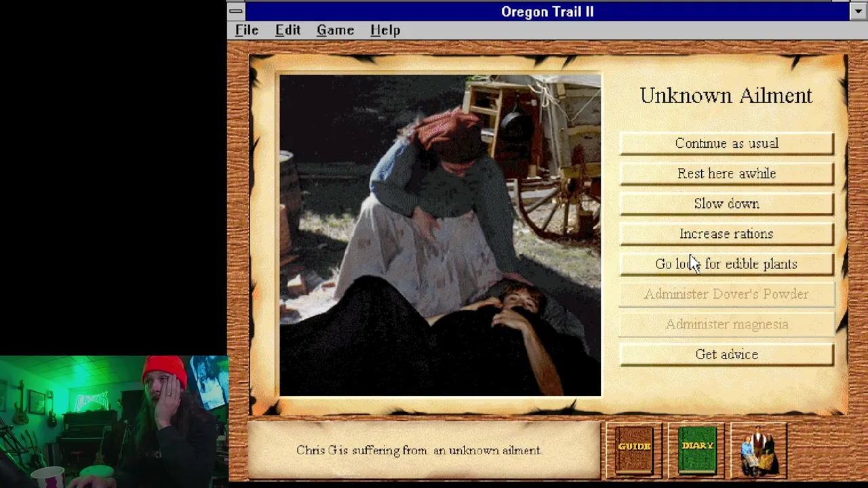
Task: Choose Continue as usual
Action: click(x=726, y=143)
